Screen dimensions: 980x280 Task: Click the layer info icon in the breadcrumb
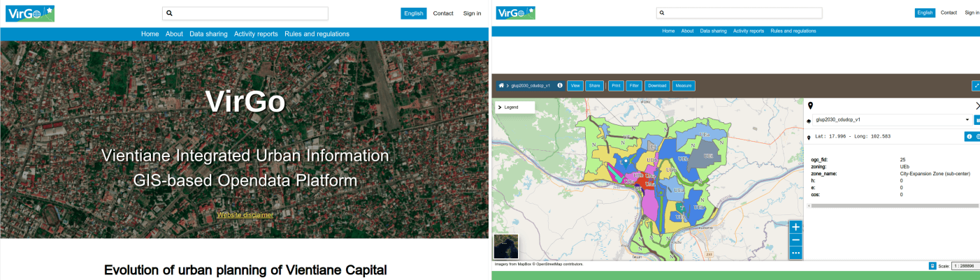tap(560, 86)
